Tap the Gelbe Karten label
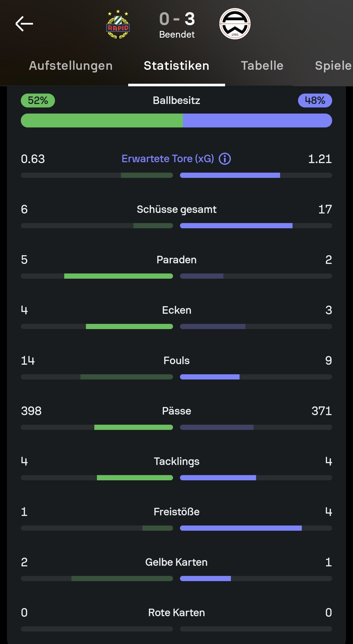 (x=176, y=562)
